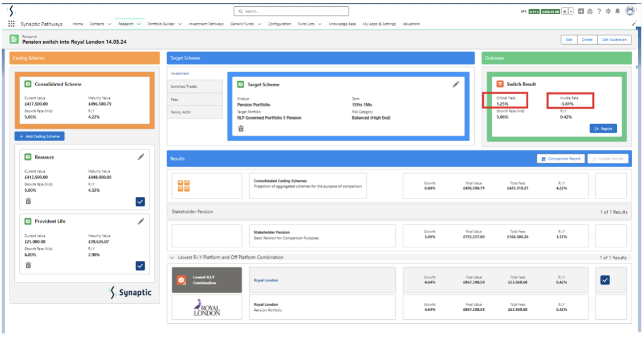
Task: Click the Hurdle Rate value -3.81%
Action: click(x=567, y=104)
